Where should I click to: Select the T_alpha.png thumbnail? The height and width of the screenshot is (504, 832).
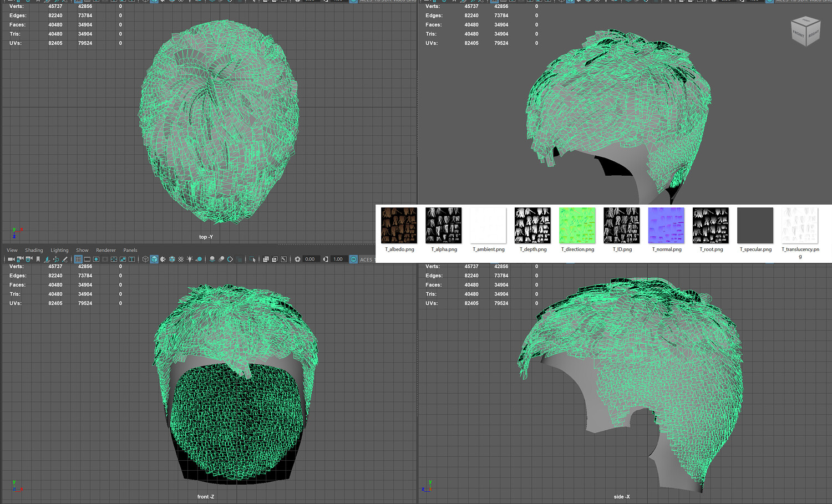tap(444, 226)
